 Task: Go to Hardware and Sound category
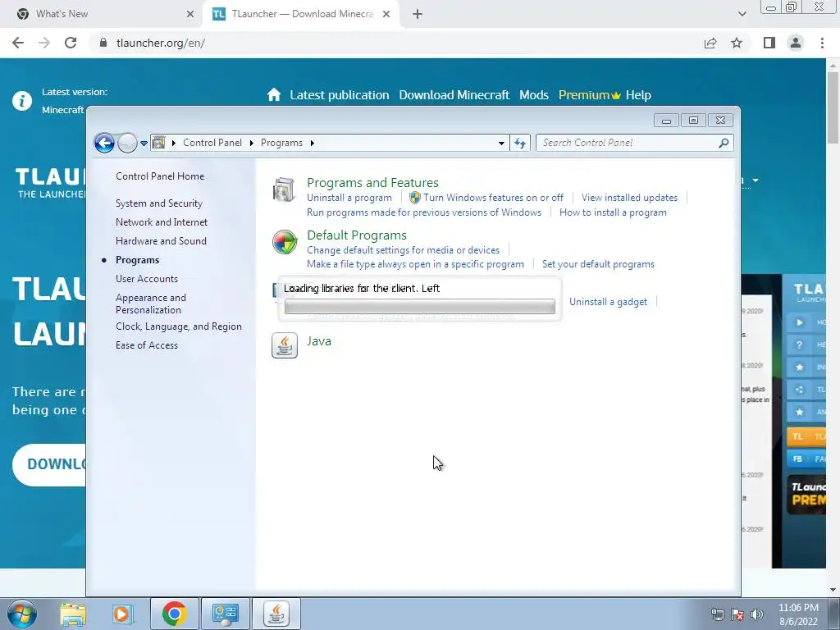point(161,241)
